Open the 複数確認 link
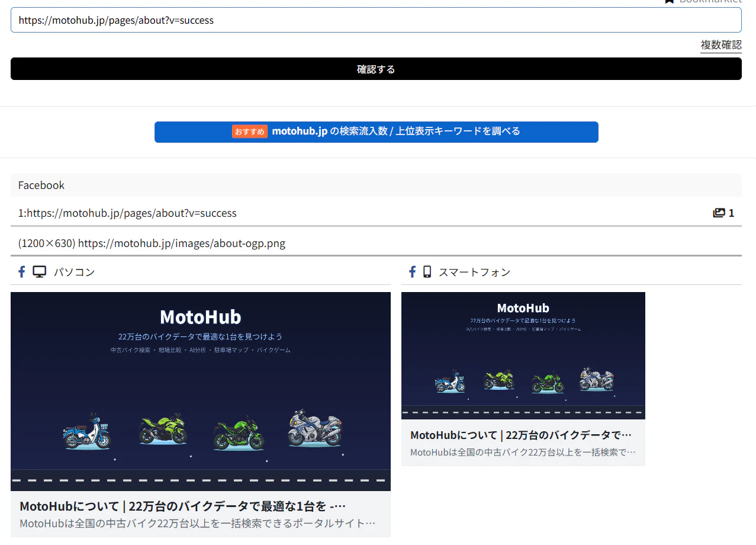756x545 pixels. tap(721, 45)
